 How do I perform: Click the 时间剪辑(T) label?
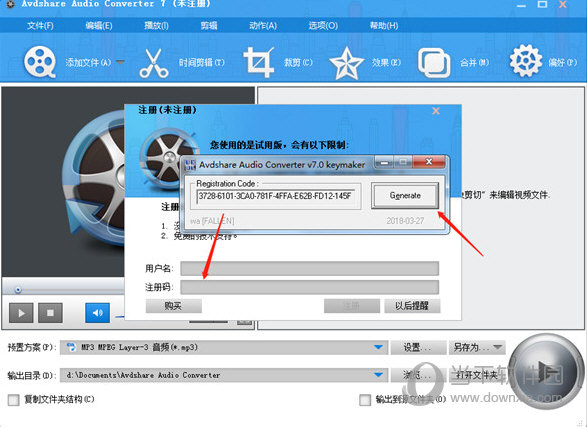click(x=201, y=62)
